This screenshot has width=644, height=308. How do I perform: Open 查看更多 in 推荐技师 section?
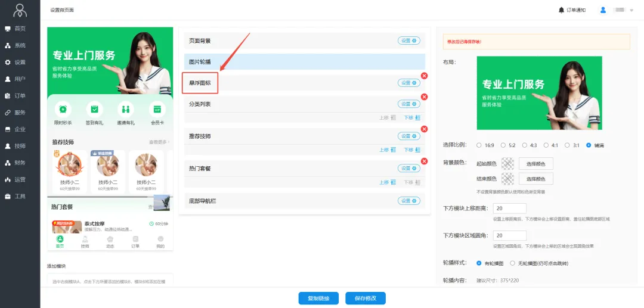(x=159, y=142)
